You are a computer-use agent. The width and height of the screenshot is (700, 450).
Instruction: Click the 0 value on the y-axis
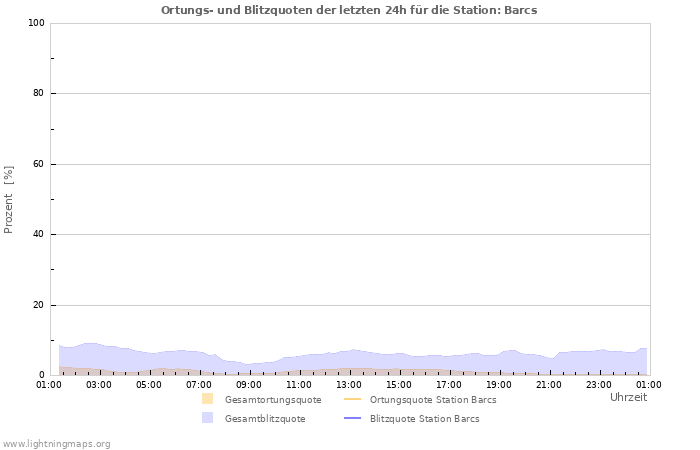click(x=42, y=375)
